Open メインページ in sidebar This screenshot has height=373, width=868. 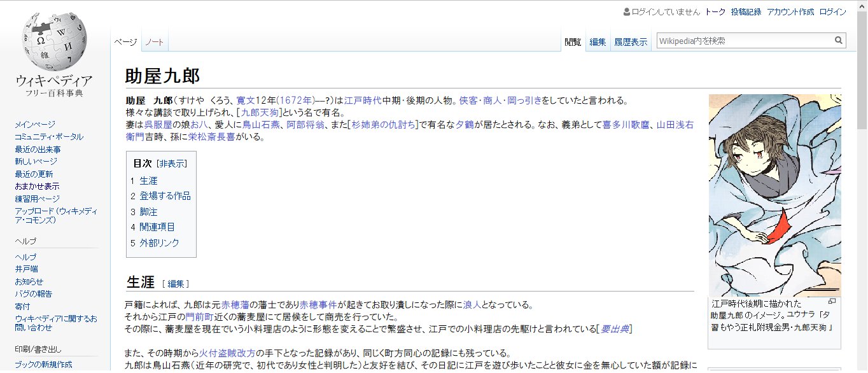(x=35, y=124)
